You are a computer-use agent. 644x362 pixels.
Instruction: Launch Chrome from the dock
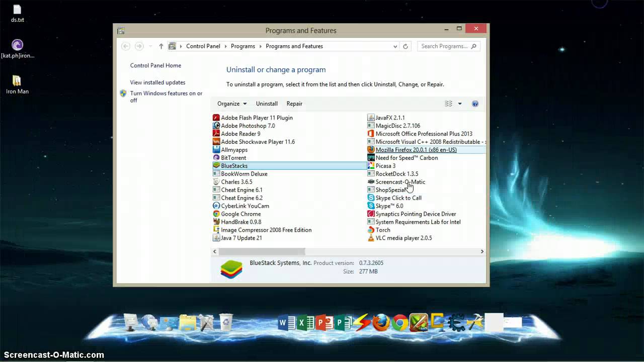pyautogui.click(x=400, y=322)
